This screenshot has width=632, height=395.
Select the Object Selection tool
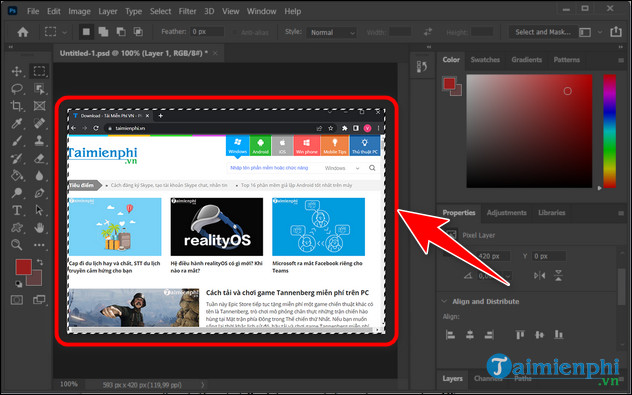coord(39,89)
